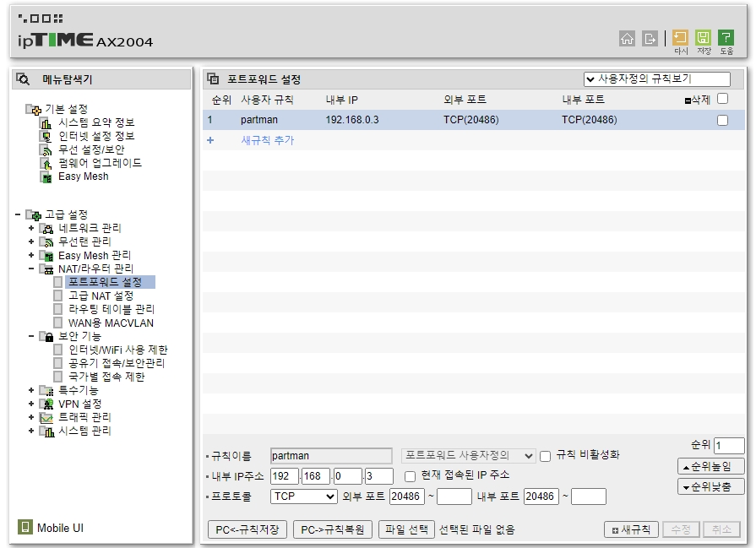This screenshot has width=756, height=548.
Task: Click the 무선랜 관리 icon
Action: coord(46,242)
